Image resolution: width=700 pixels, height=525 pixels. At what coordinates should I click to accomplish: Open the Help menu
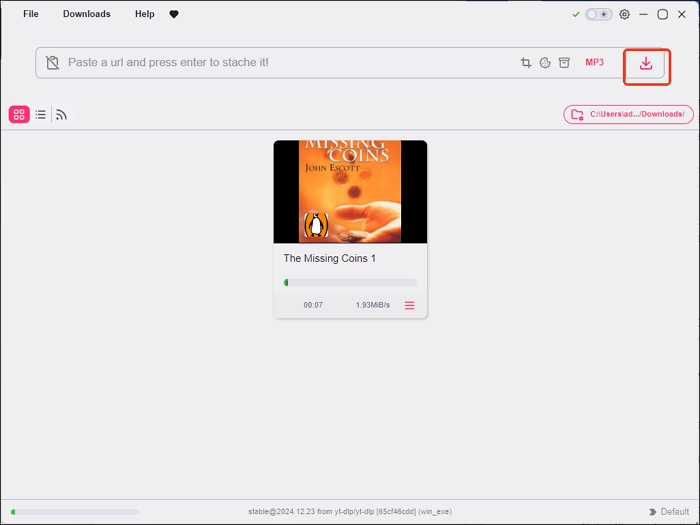pos(145,15)
